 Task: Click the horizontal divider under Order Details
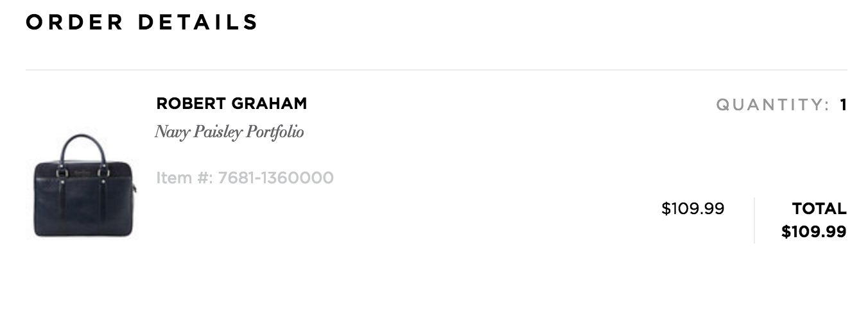tap(437, 69)
